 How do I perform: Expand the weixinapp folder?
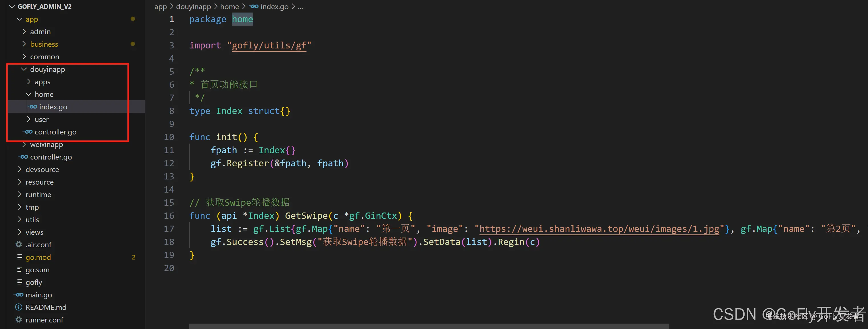pos(24,145)
